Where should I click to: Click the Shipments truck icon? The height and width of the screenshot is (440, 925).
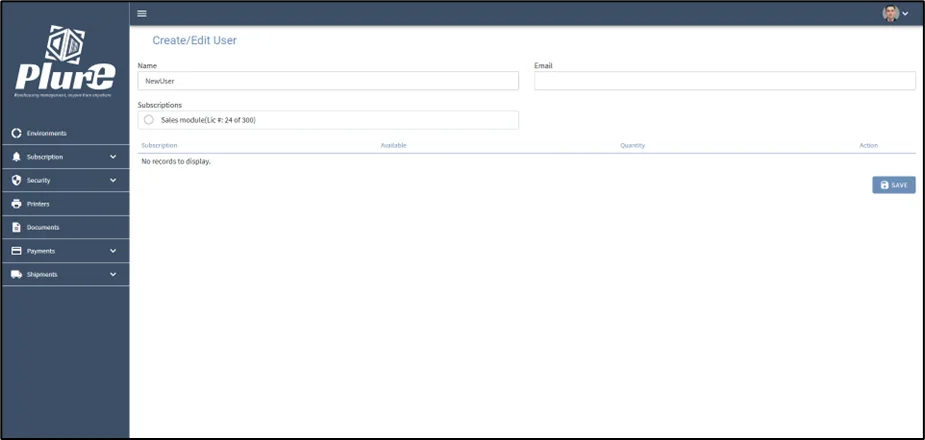coord(17,274)
